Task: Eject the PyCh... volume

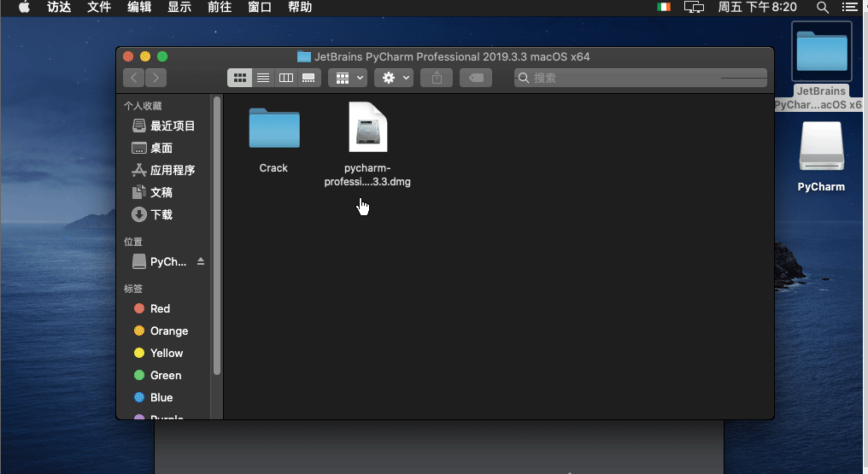Action: (201, 261)
